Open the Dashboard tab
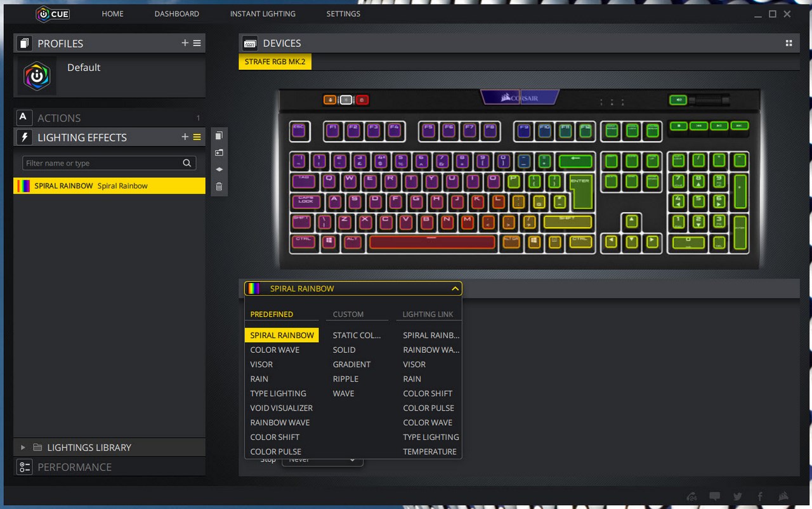Image resolution: width=812 pixels, height=509 pixels. pyautogui.click(x=177, y=13)
